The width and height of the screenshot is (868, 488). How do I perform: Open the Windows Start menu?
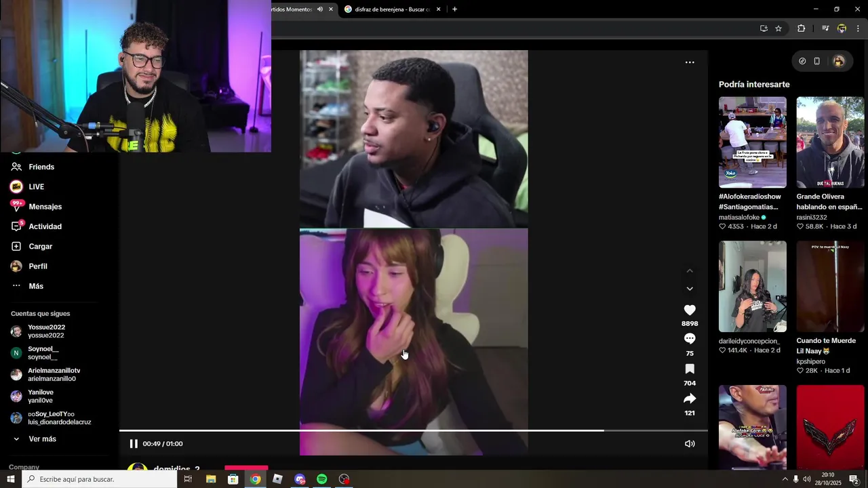pos(11,479)
